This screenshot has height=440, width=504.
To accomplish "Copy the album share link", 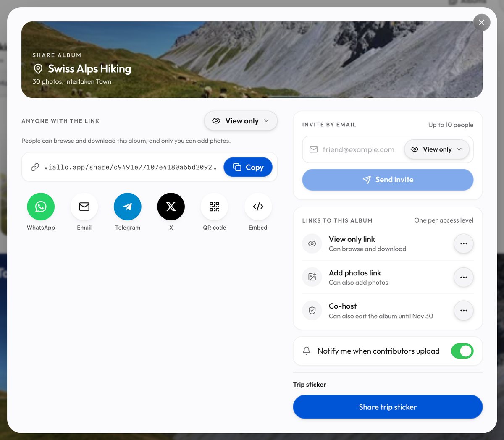I will (x=248, y=167).
